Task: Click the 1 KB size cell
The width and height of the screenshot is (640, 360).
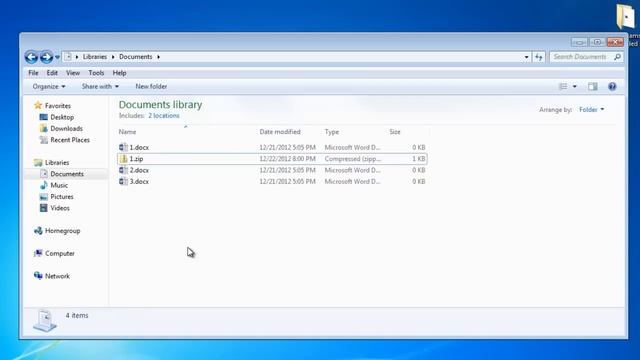Action: coord(418,159)
